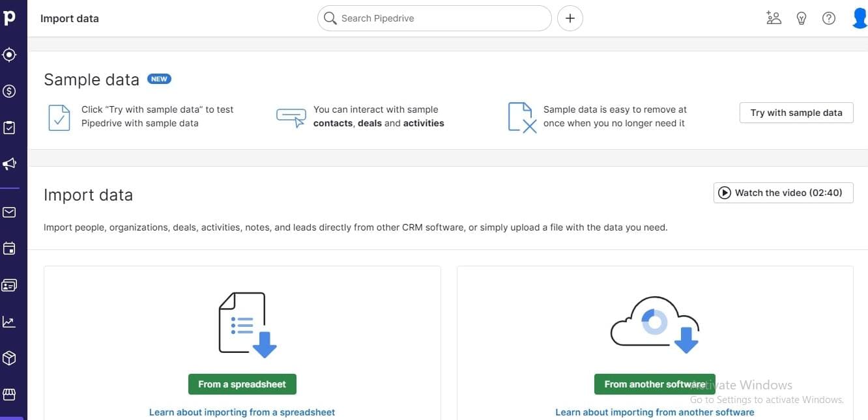Click the import description paragraph text
This screenshot has width=868, height=420.
coord(355,228)
